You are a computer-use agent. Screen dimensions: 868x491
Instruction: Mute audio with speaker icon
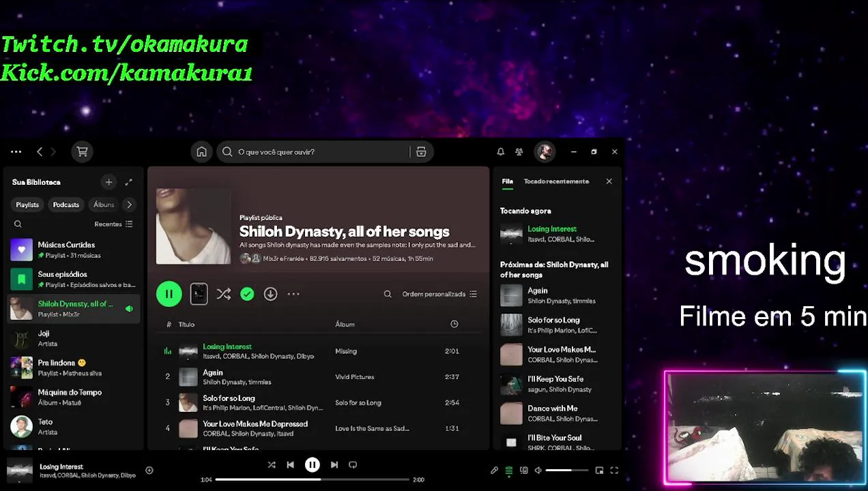point(538,471)
